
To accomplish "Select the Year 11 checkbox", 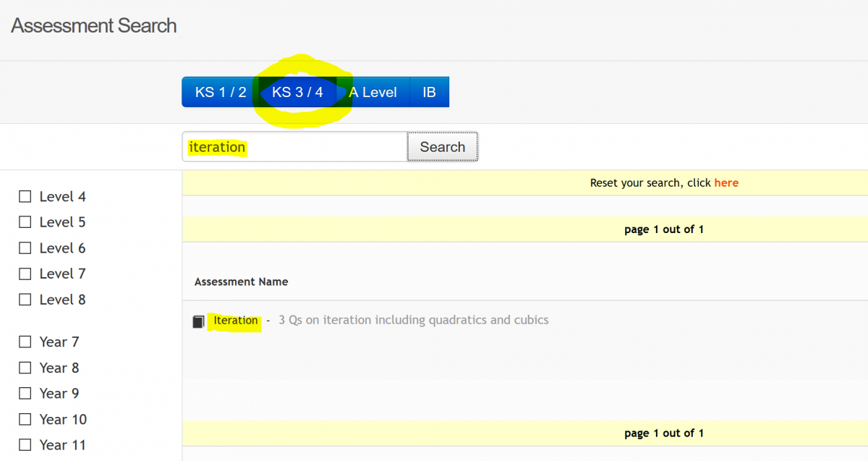I will coord(25,445).
